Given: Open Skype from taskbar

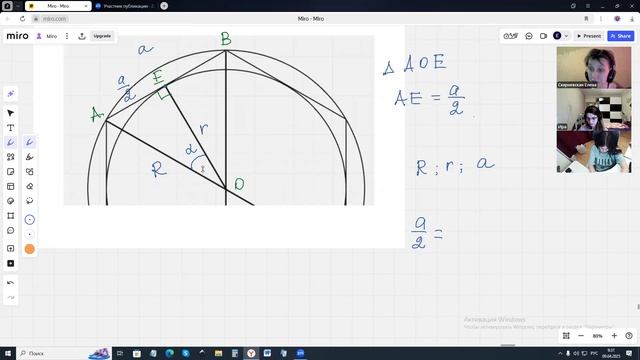Looking at the screenshot, I should tap(186, 353).
